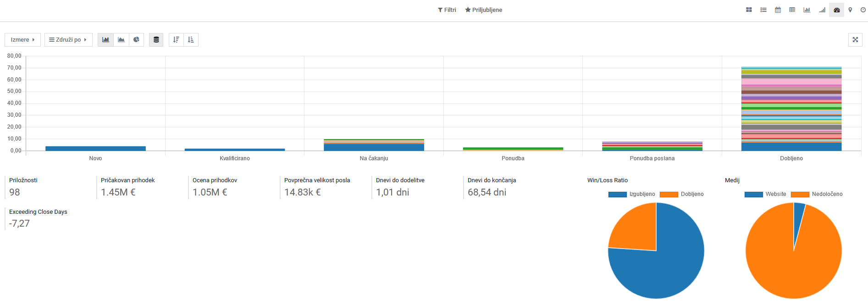
Task: Open the Priljubljene favorites menu
Action: tap(484, 10)
